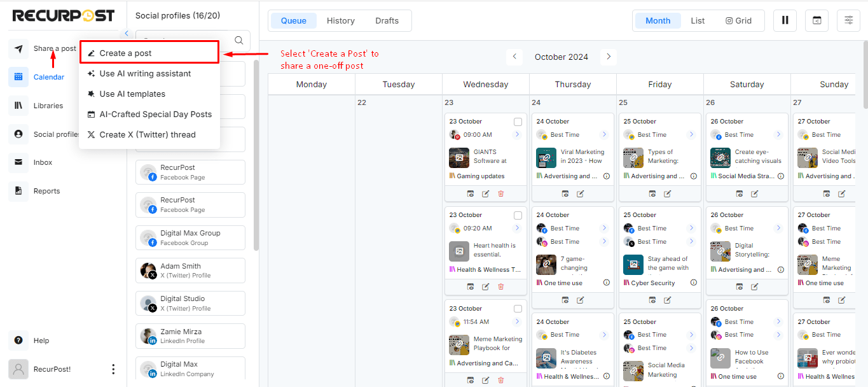The image size is (868, 387).
Task: Switch to the Drafts tab
Action: pos(387,21)
